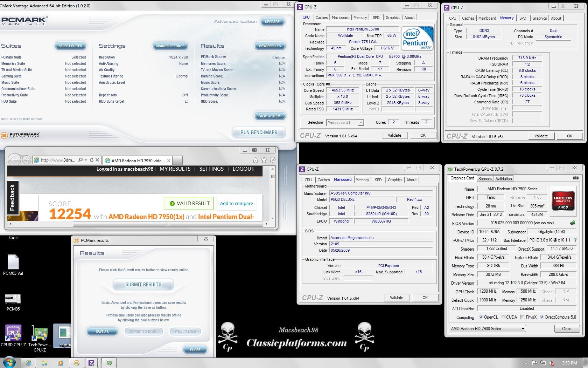Open Windows Explorer folder in taskbar
588x368 pixels.
(x=44, y=363)
